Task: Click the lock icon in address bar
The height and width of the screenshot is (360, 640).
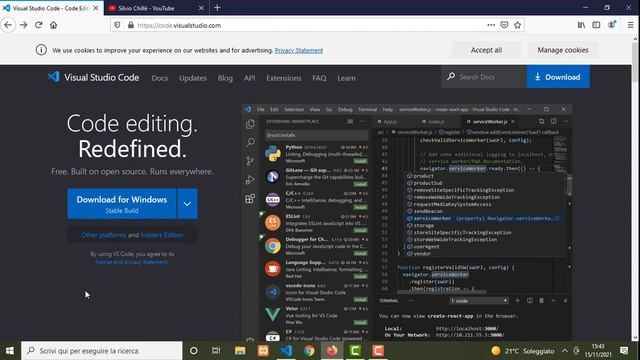Action: click(x=131, y=25)
